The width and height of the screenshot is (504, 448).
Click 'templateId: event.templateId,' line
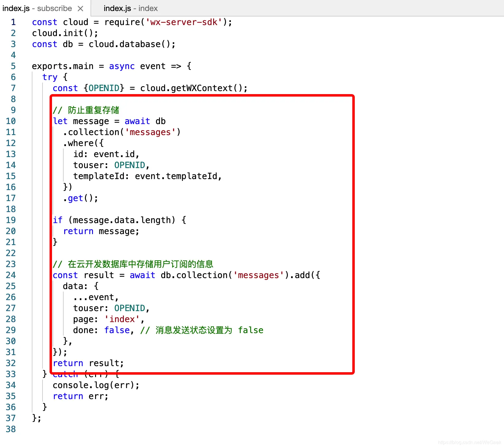click(147, 176)
